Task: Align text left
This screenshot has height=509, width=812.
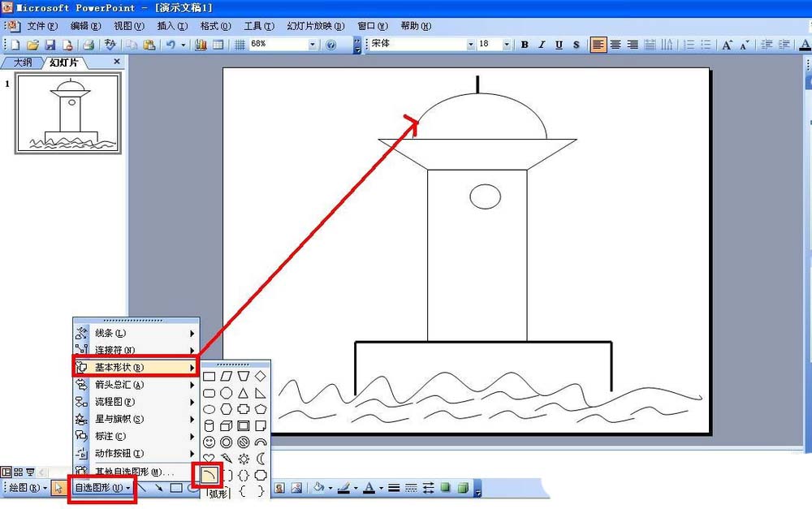Action: 598,45
